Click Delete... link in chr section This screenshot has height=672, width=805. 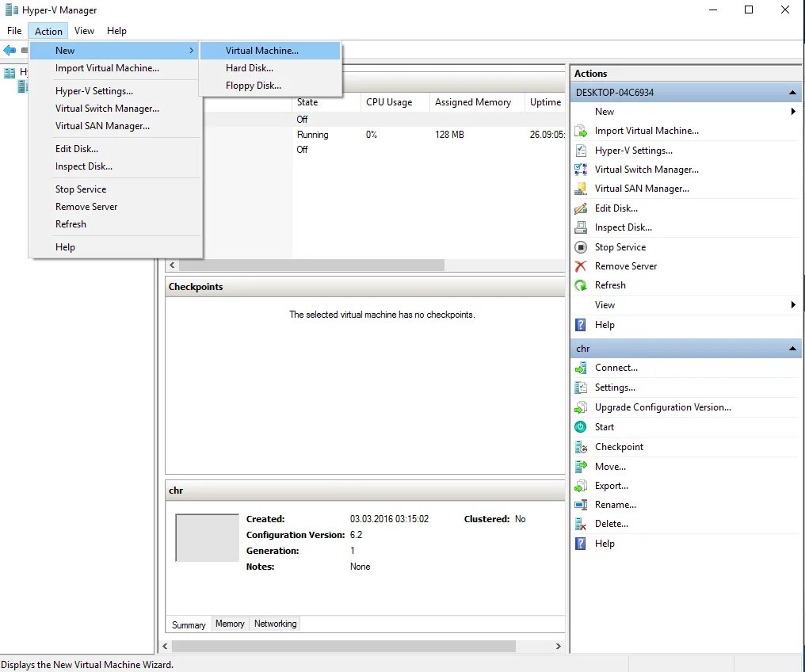[x=612, y=524]
